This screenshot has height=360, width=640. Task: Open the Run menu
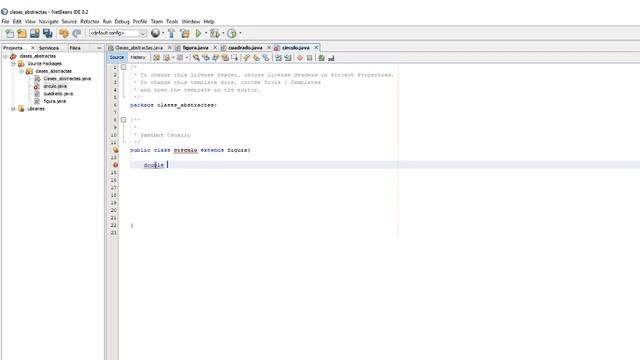pos(107,21)
